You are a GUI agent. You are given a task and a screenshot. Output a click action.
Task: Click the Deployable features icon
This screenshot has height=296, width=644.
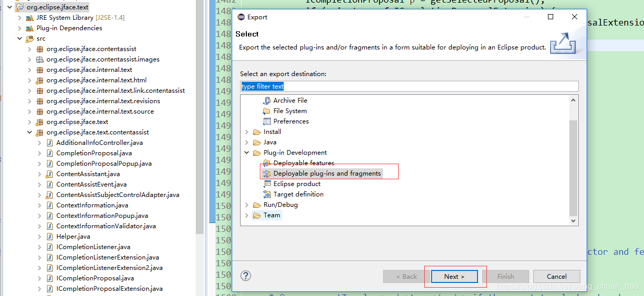pyautogui.click(x=267, y=163)
